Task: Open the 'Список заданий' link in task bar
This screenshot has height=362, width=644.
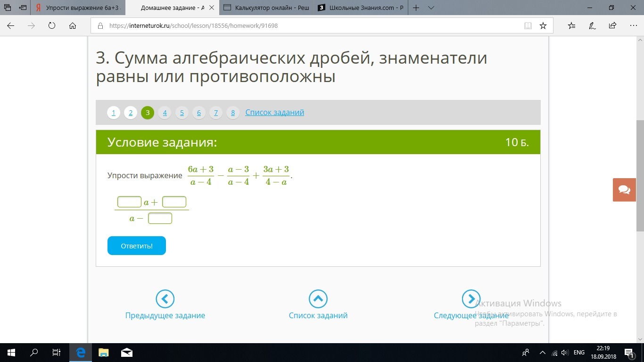Action: point(274,113)
